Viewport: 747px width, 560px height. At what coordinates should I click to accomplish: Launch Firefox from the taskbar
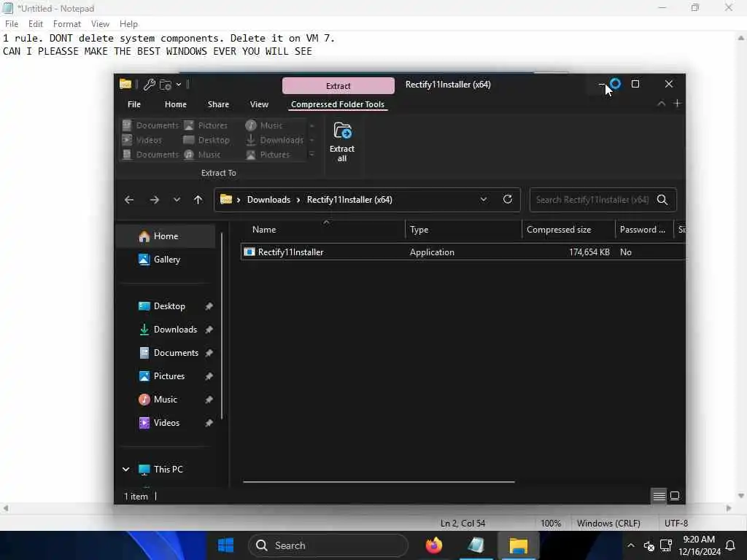(x=433, y=545)
